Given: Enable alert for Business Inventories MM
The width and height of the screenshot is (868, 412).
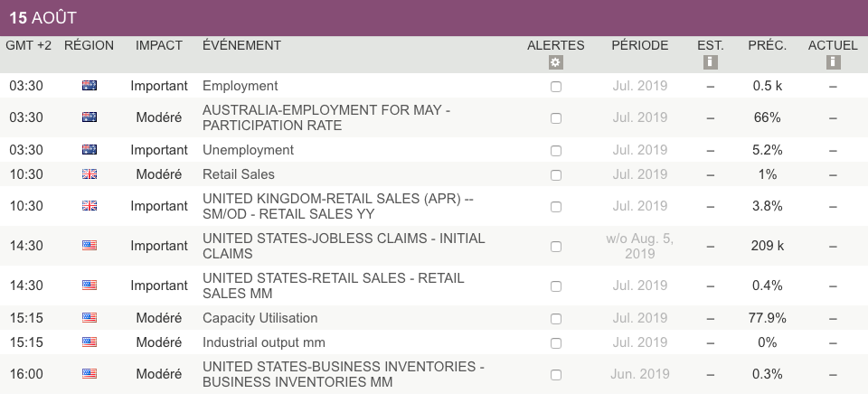Looking at the screenshot, I should pyautogui.click(x=556, y=375).
